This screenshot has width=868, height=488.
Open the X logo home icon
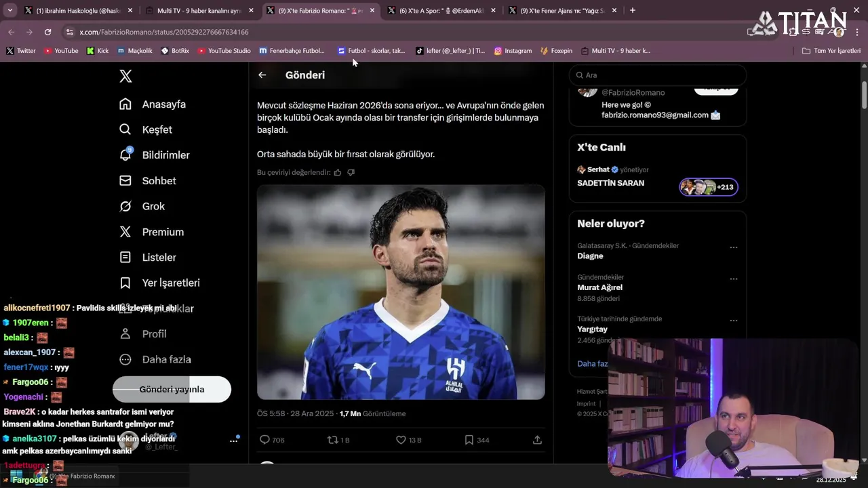(125, 76)
